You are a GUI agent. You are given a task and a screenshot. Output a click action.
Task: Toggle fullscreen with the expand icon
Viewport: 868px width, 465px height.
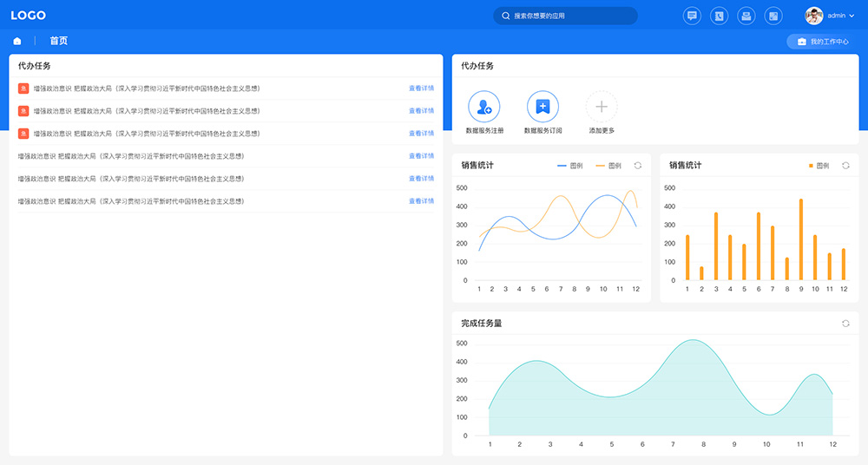click(x=773, y=16)
